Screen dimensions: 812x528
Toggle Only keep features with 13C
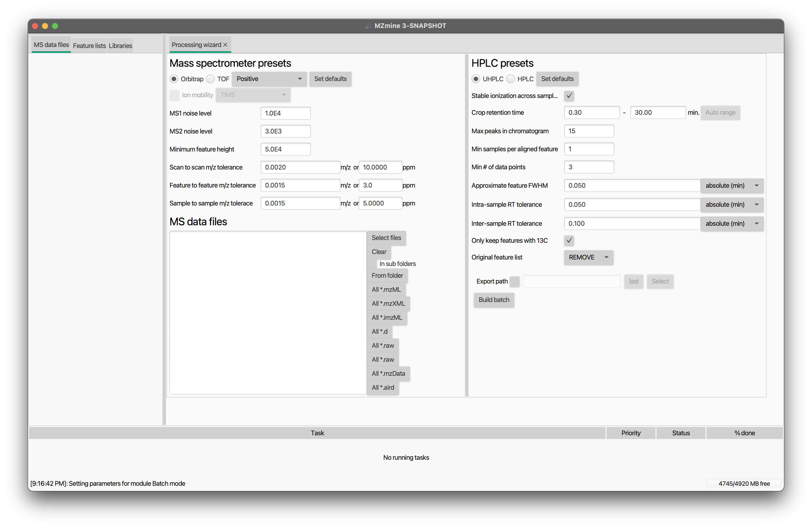point(569,240)
